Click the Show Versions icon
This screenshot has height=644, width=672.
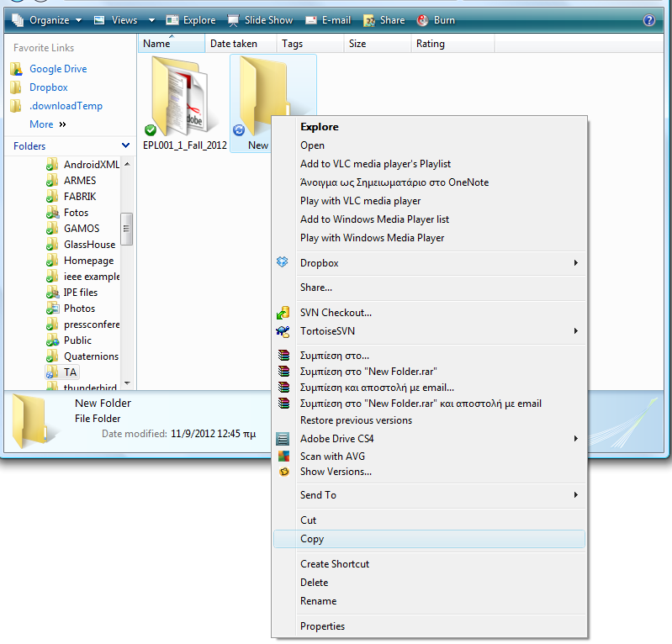tap(283, 472)
